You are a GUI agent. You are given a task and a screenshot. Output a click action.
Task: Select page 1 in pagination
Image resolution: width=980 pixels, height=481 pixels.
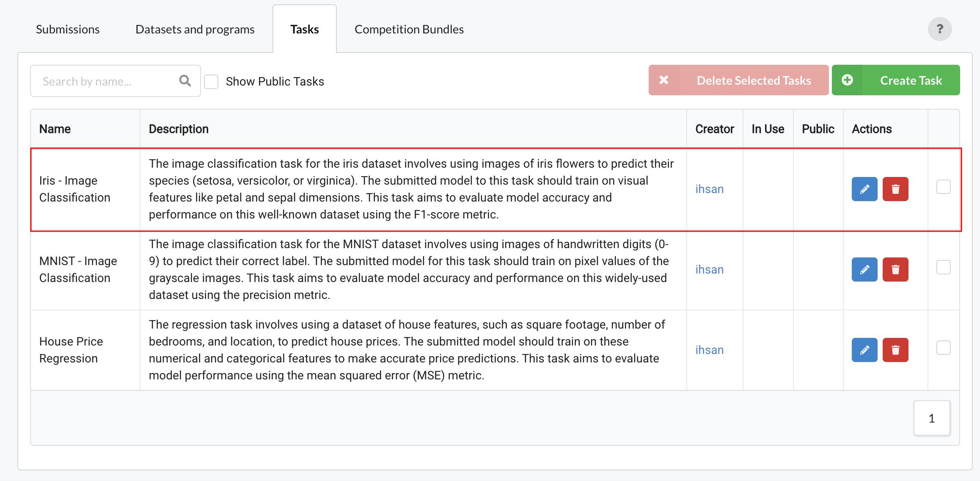coord(932,418)
